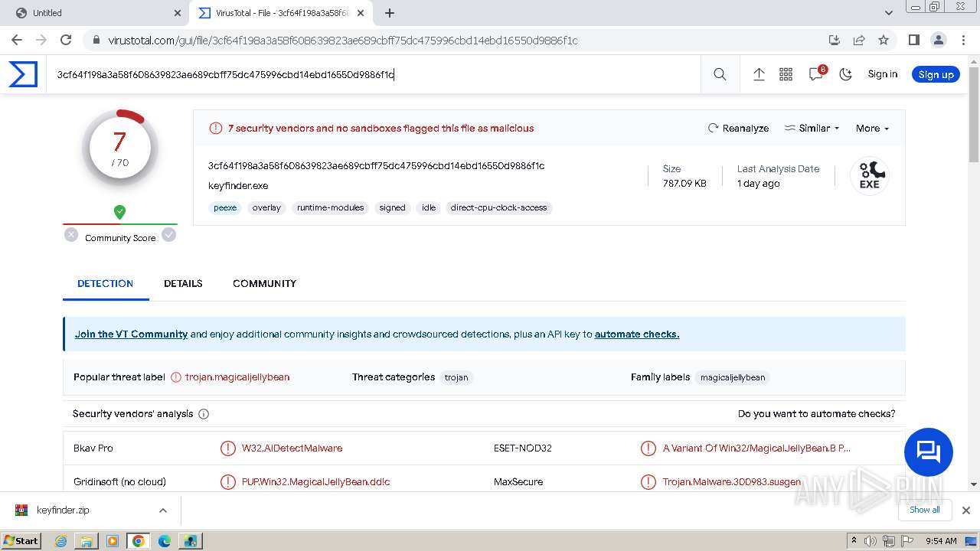
Task: Toggle browser side panel icon
Action: click(913, 40)
